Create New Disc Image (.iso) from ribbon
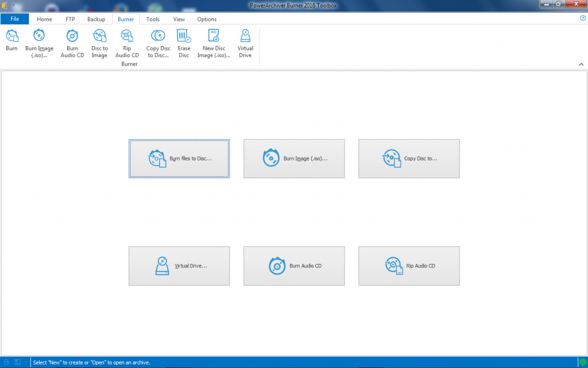The image size is (588, 368). (x=214, y=44)
